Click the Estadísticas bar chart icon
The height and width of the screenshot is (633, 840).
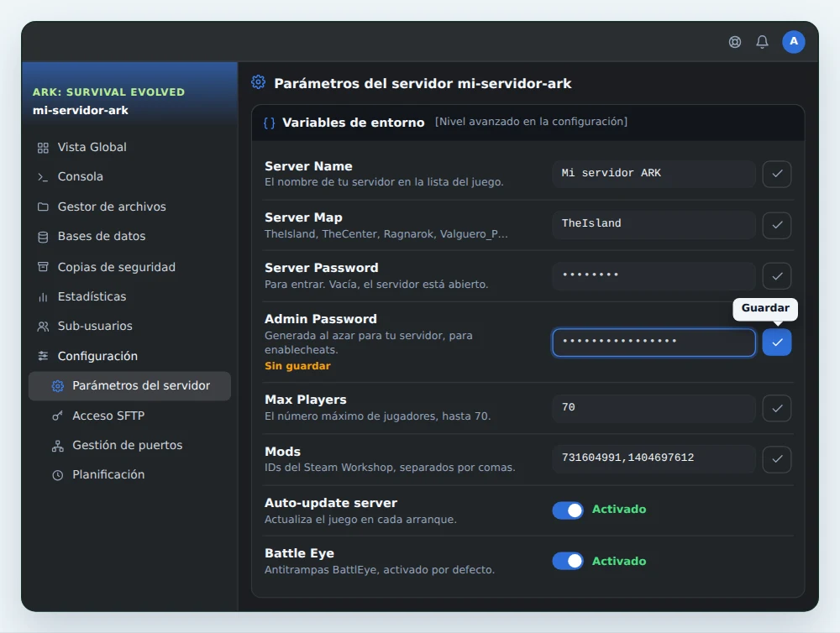pyautogui.click(x=43, y=296)
